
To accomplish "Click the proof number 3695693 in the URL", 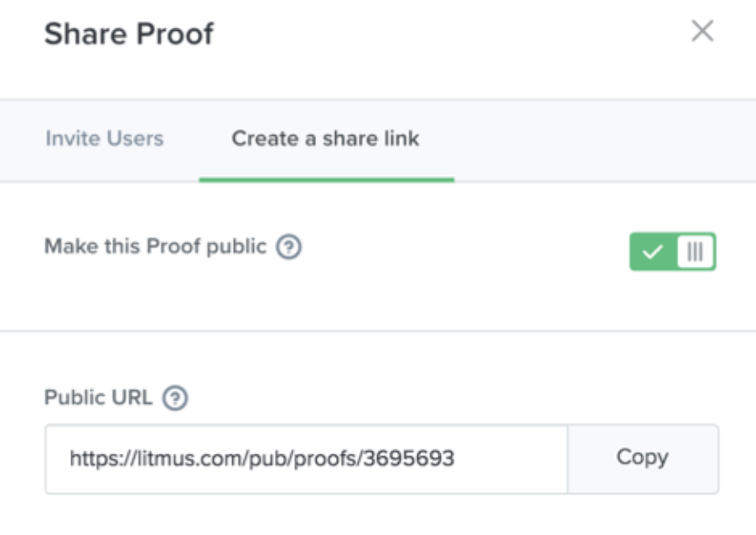I will (408, 458).
